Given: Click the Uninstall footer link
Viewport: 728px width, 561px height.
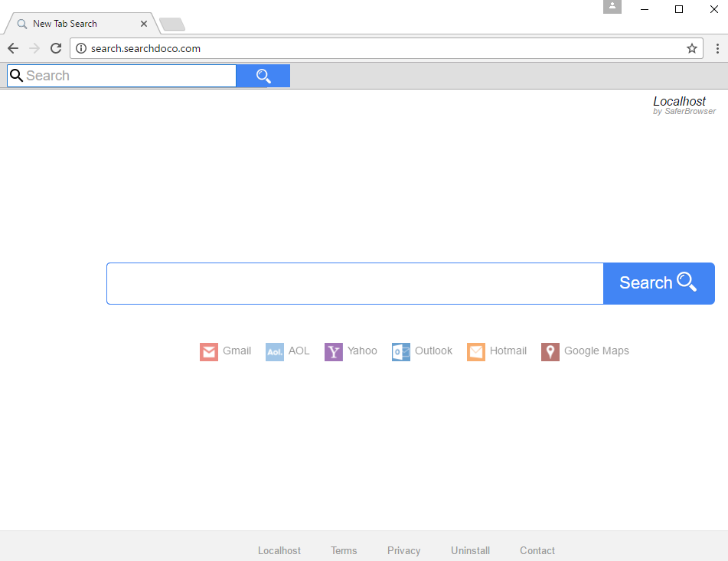Looking at the screenshot, I should click(x=470, y=550).
